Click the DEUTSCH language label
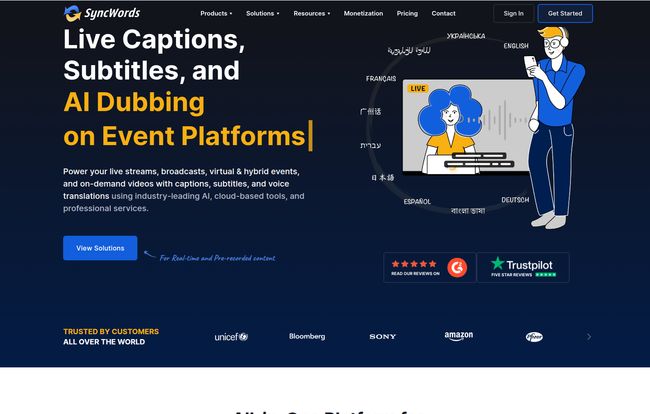 [515, 200]
